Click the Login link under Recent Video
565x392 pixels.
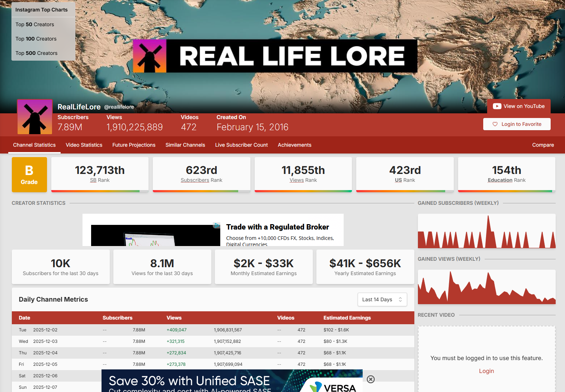(486, 371)
